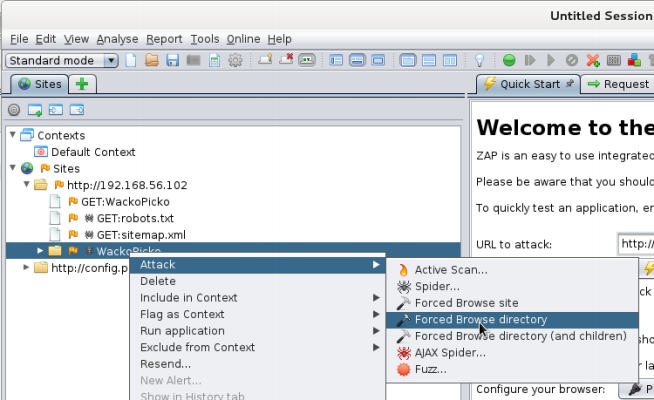Viewport: 654px width, 400px height.
Task: Select GET:robots.txt tree item
Action: click(134, 218)
